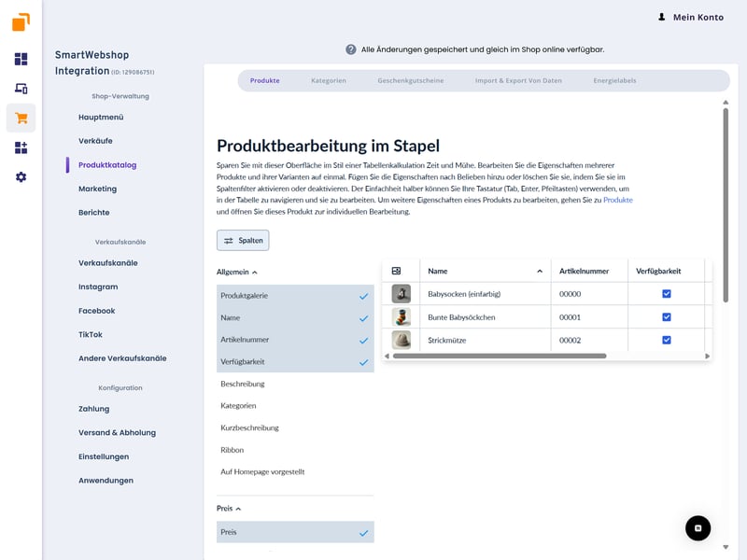Open the floating chat button bottom right
The width and height of the screenshot is (747, 560).
[698, 527]
